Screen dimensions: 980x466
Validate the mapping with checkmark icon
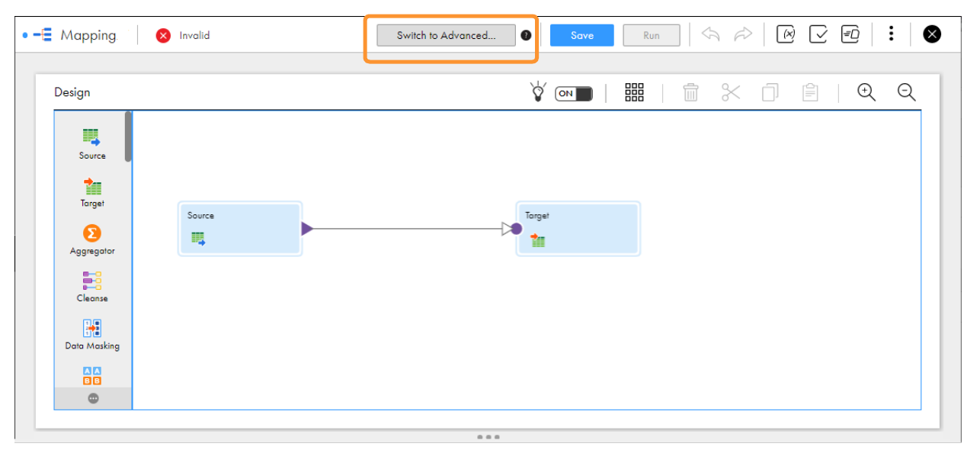click(818, 34)
